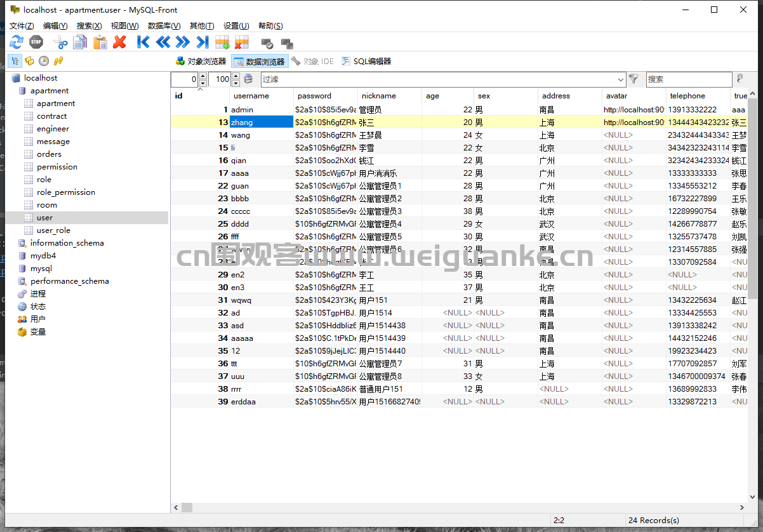Screen dimensions: 763x532
Task: Open the 设置 menu
Action: [x=236, y=26]
